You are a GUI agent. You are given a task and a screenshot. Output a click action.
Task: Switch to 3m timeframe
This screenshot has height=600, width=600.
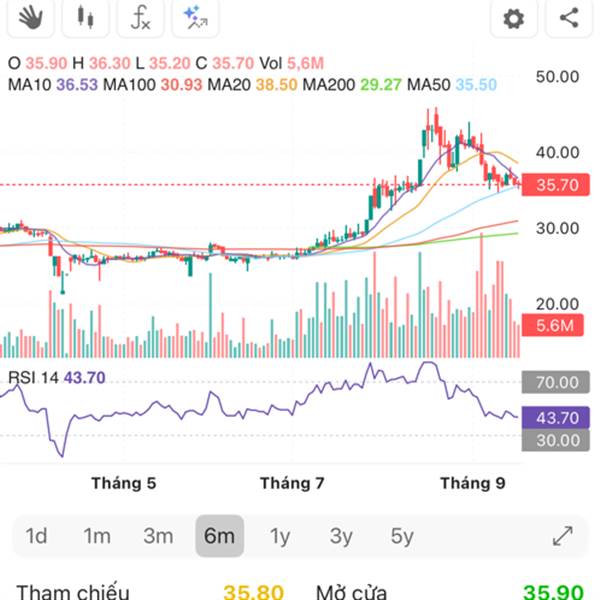point(158,536)
